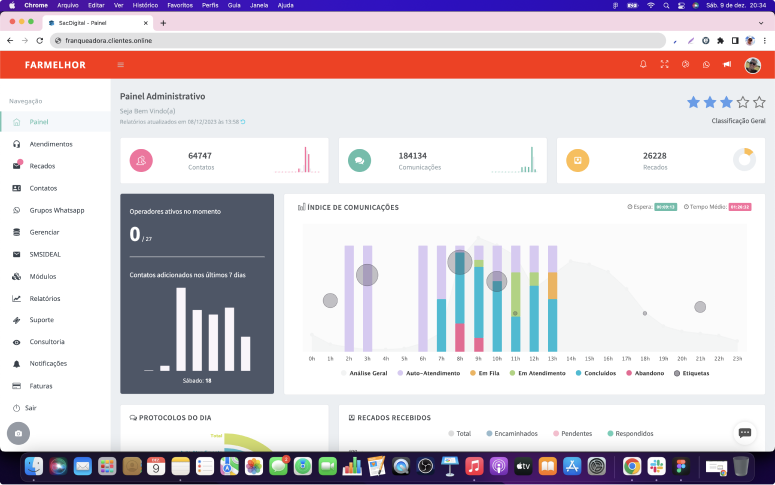The width and height of the screenshot is (775, 485).
Task: Click the eye icon beside Consultoria
Action: pyautogui.click(x=16, y=342)
